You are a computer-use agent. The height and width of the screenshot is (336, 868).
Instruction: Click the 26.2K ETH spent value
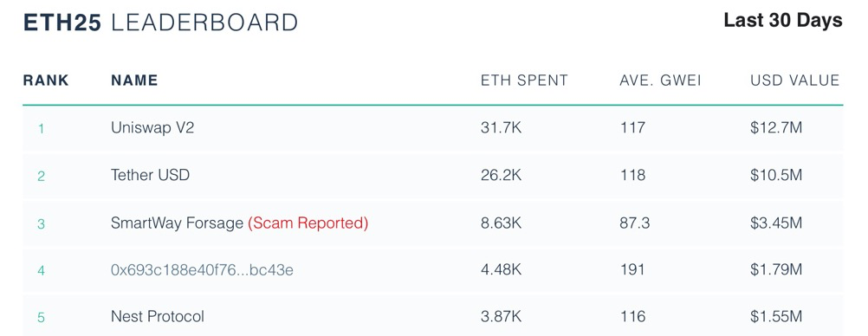coord(501,175)
